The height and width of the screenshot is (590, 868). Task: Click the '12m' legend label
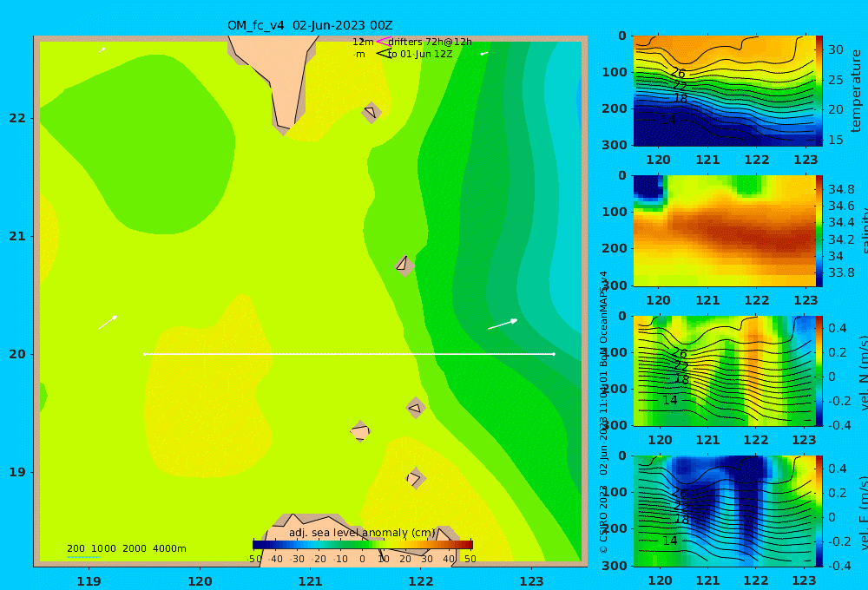(x=363, y=42)
